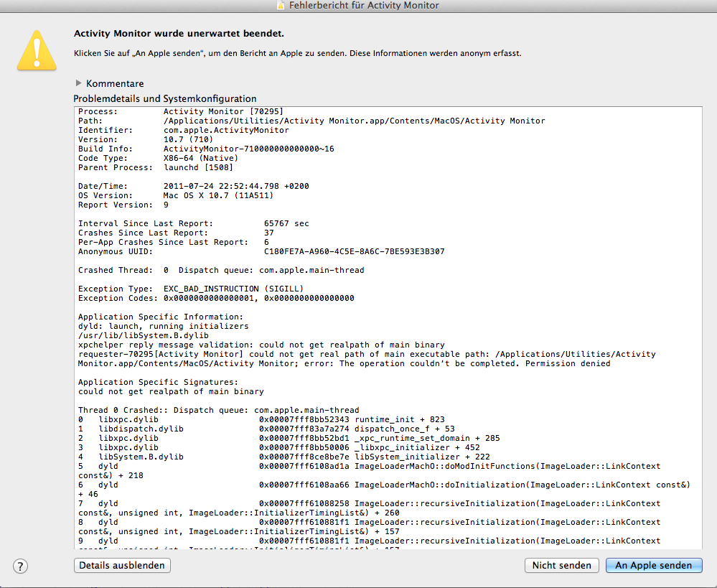This screenshot has width=717, height=588.
Task: Click Crashes Since Last Report: 37 line
Action: 176,233
